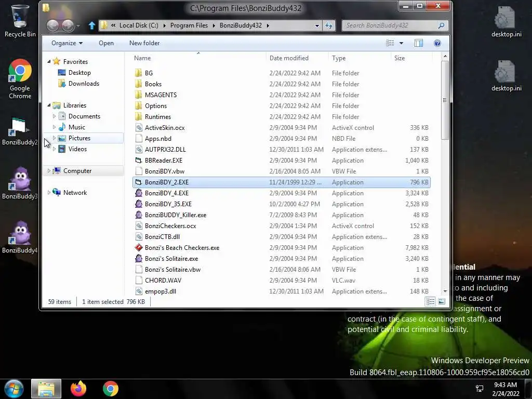Viewport: 532px width, 399px height.
Task: Sort by the Type column header
Action: pos(360,58)
